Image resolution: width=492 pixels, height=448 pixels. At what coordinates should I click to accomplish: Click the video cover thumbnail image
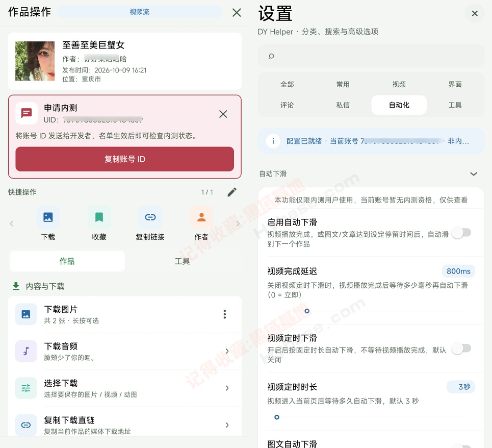click(x=35, y=61)
